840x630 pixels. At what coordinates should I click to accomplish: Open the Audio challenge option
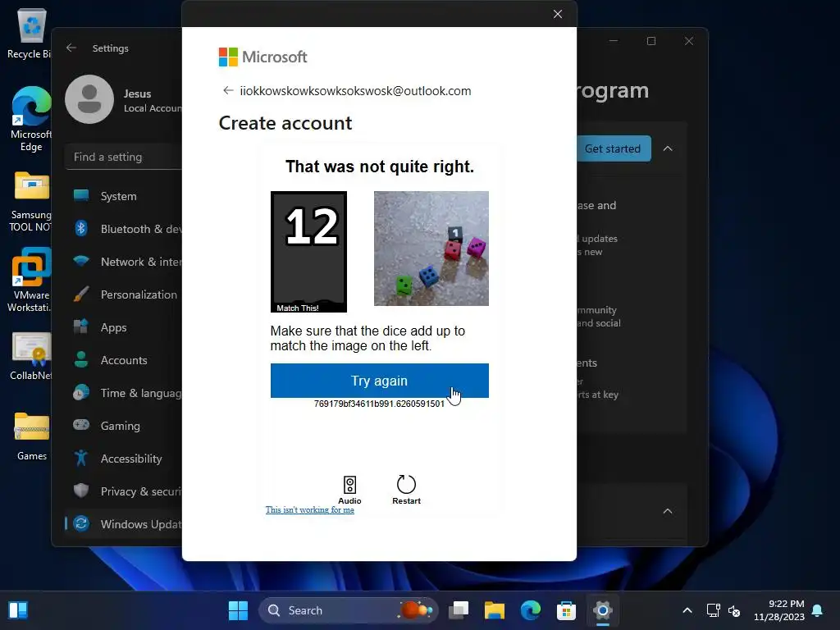(x=349, y=490)
